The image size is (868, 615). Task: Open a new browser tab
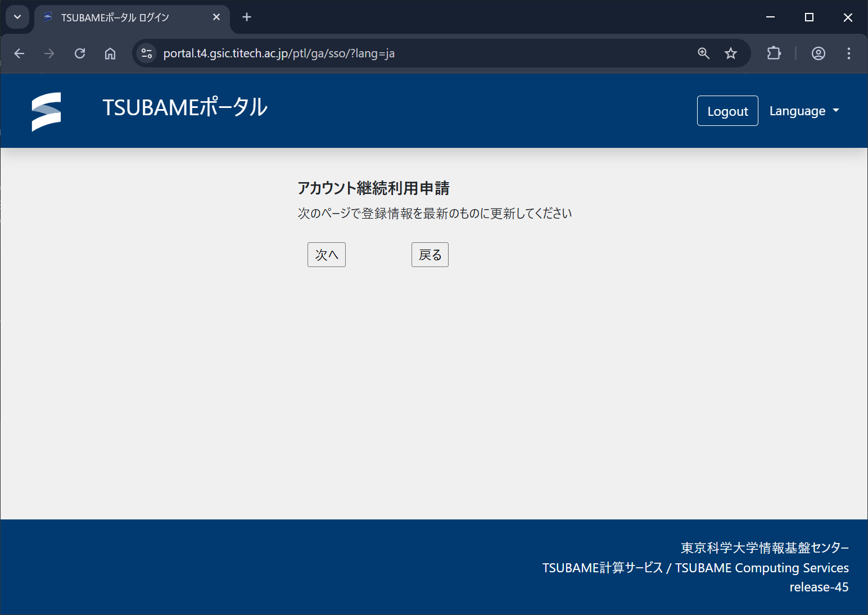click(246, 17)
